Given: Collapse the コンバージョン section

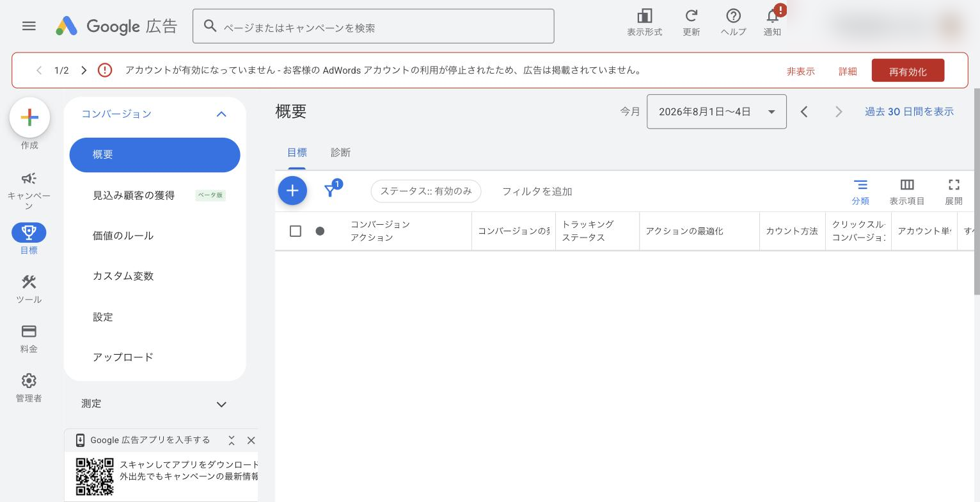Looking at the screenshot, I should point(221,114).
